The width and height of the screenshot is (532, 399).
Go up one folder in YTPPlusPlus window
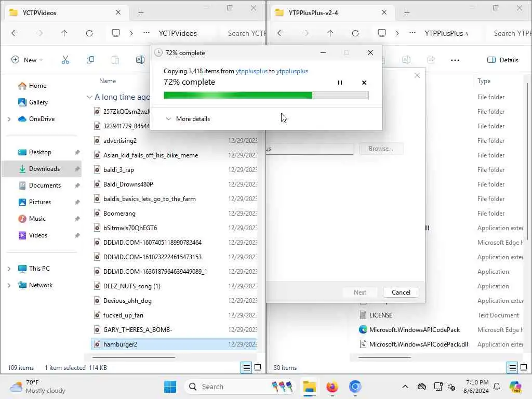[330, 33]
